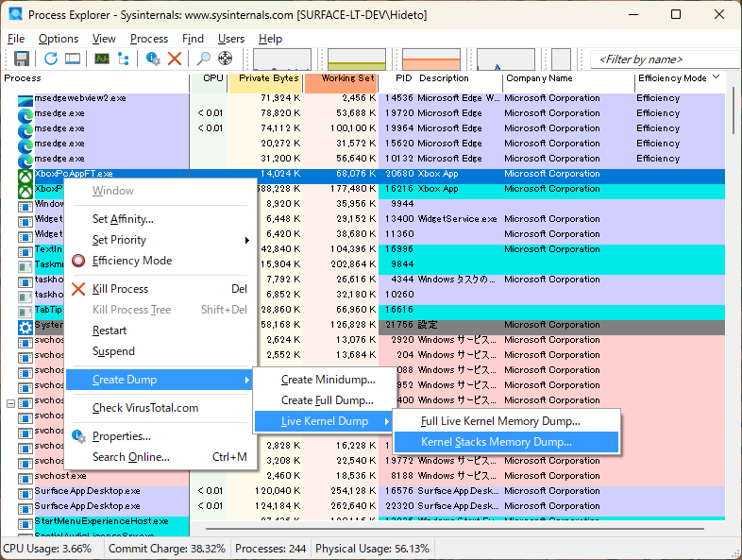Click the msedgewebview2.exe process icon
The image size is (742, 560).
[25, 100]
